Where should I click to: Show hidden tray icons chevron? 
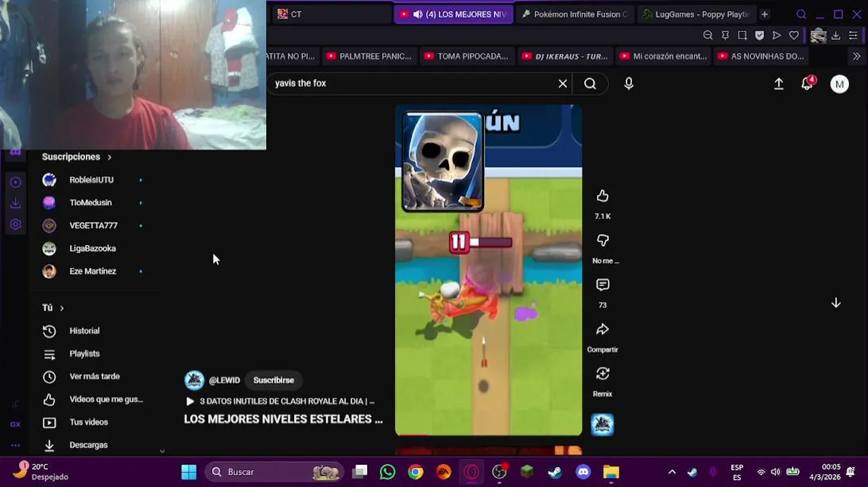pos(672,472)
